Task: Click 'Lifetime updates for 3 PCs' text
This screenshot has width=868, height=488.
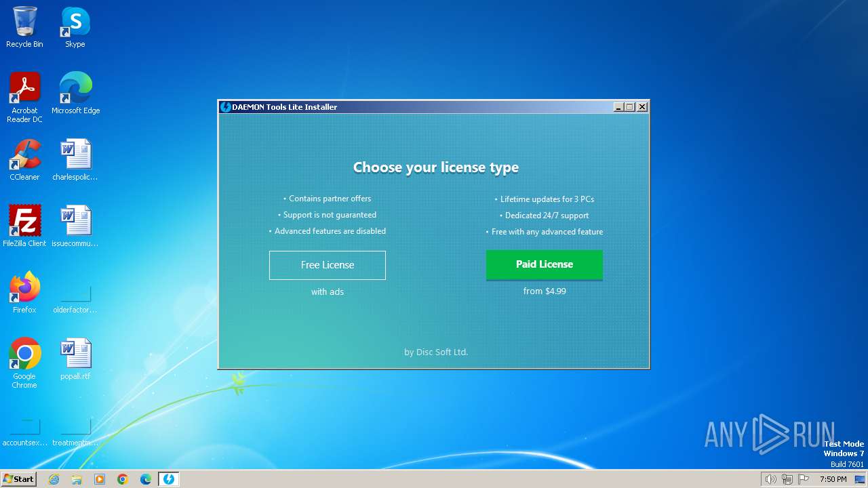Action: click(x=547, y=199)
